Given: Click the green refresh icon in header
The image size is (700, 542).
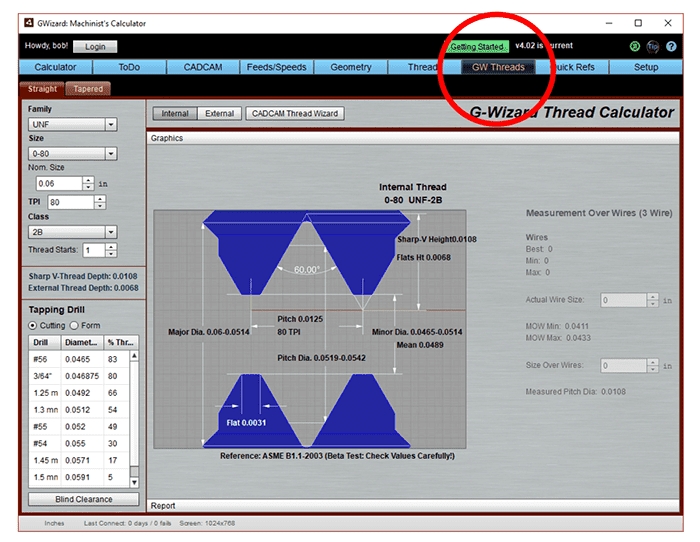Looking at the screenshot, I should click(634, 46).
